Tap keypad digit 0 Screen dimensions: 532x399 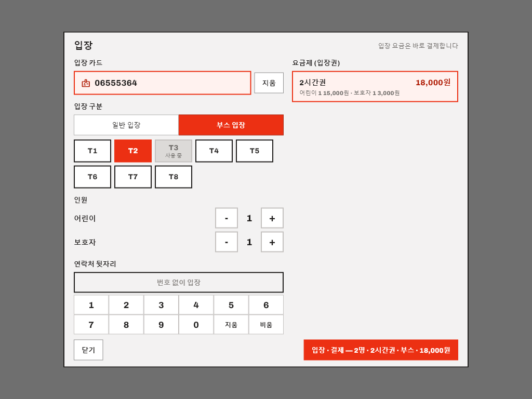[196, 325]
